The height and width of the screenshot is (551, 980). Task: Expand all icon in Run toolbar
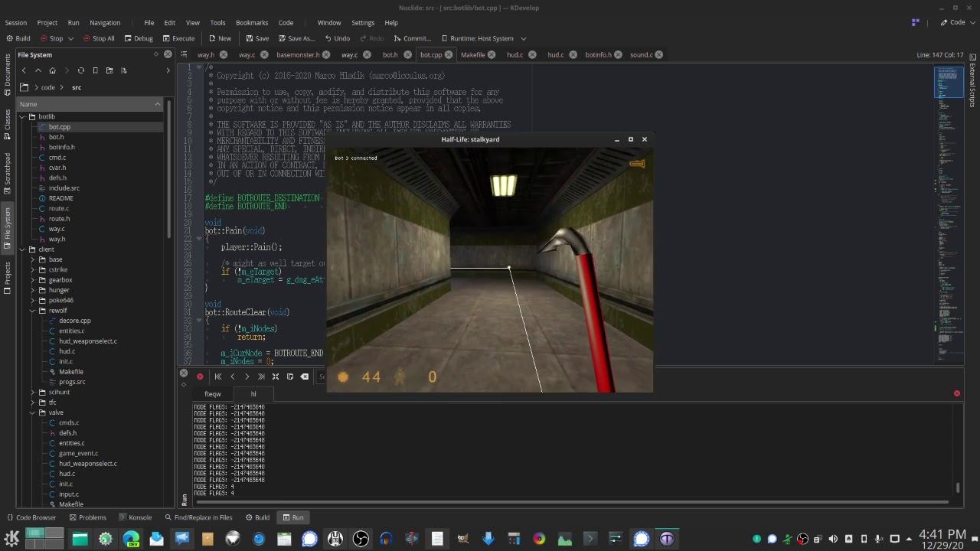(x=276, y=377)
